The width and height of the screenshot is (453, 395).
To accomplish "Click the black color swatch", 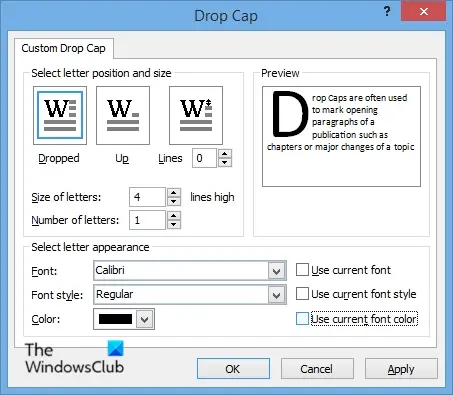I will [115, 319].
